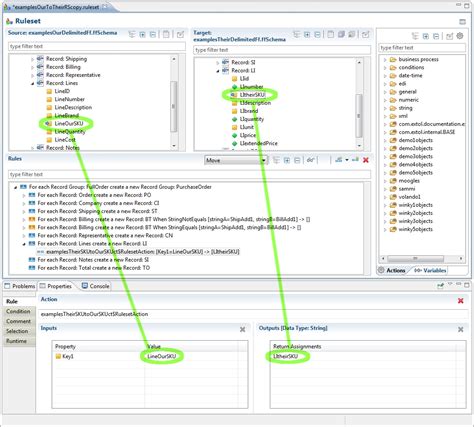Click the Rules filter text field
This screenshot has height=427, width=474.
click(x=189, y=174)
